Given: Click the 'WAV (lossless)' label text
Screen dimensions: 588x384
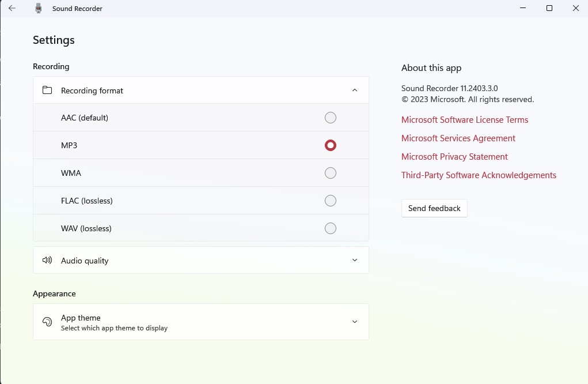Looking at the screenshot, I should point(86,228).
